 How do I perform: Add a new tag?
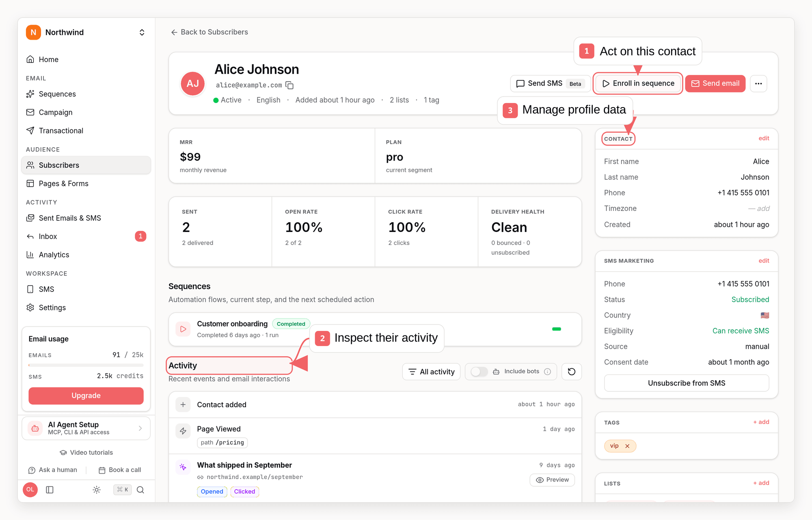pos(761,422)
